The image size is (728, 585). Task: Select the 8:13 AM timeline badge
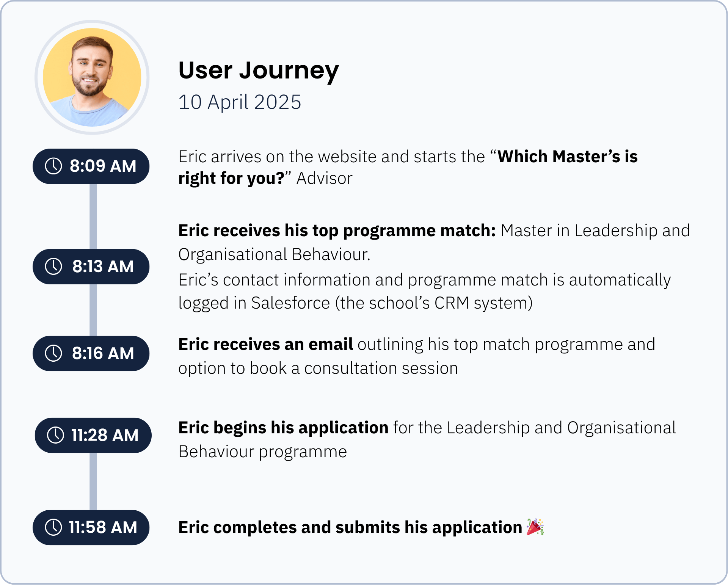(91, 267)
